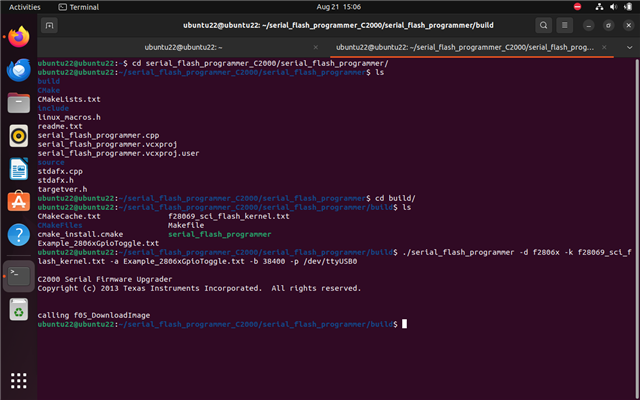Click the volume icon in top bar
640x400 pixels.
point(613,7)
